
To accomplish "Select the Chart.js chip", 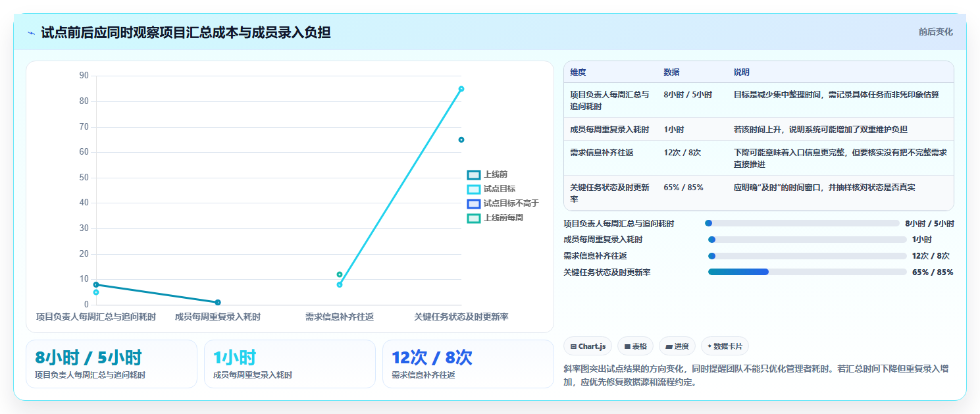I will 588,346.
